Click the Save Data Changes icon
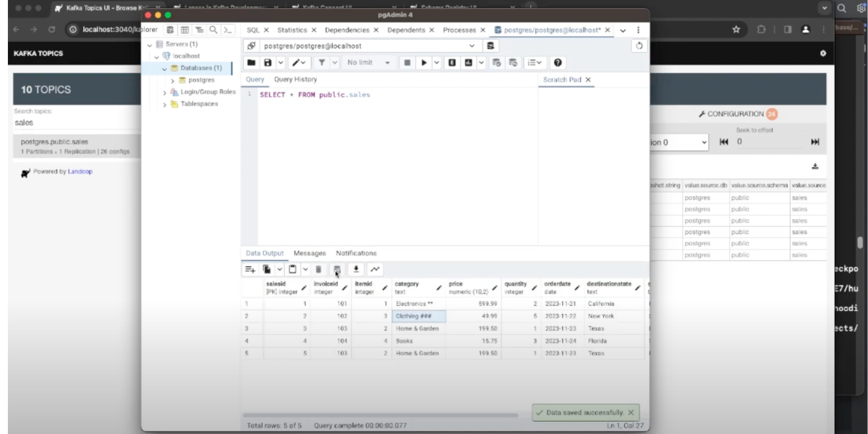This screenshot has width=868, height=434. 337,269
